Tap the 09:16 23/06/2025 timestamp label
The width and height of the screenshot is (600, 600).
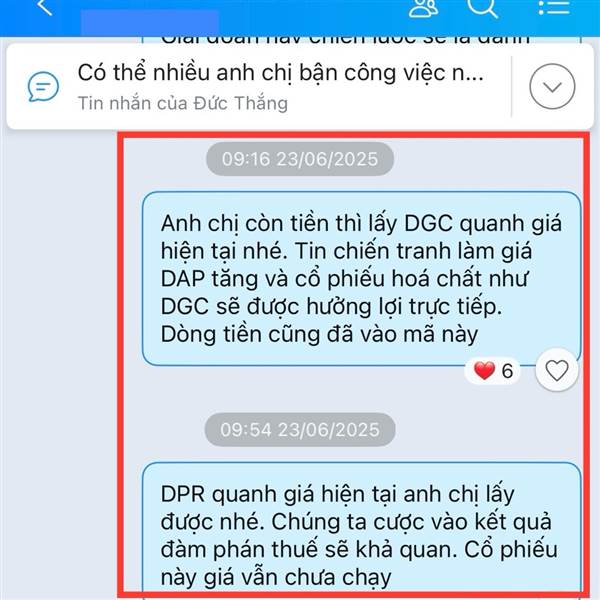click(x=300, y=159)
